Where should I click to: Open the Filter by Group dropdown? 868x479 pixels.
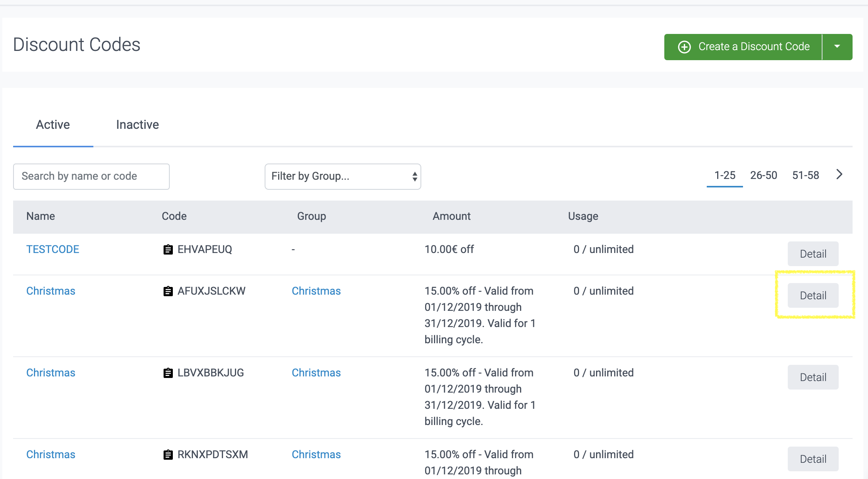coord(343,176)
